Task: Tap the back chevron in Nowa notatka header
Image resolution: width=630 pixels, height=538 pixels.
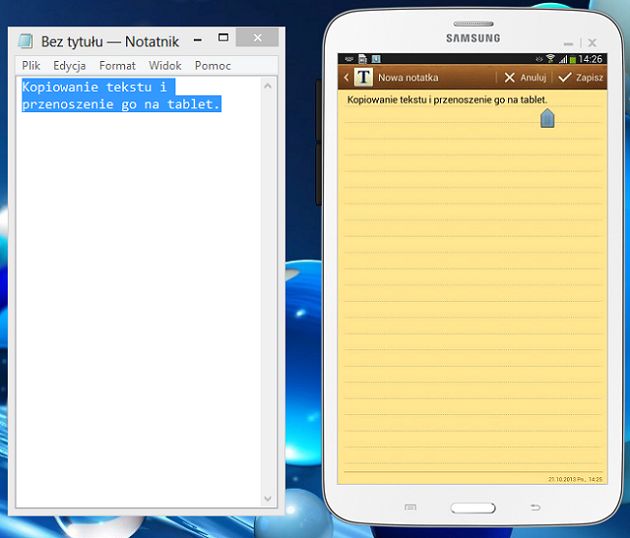Action: tap(346, 77)
